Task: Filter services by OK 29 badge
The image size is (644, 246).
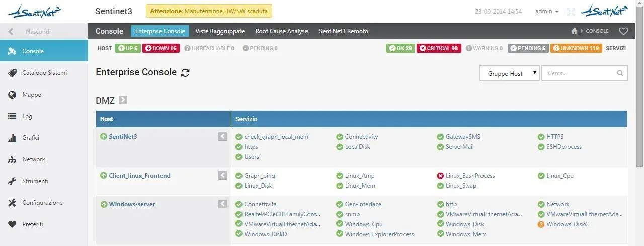Action: [400, 48]
